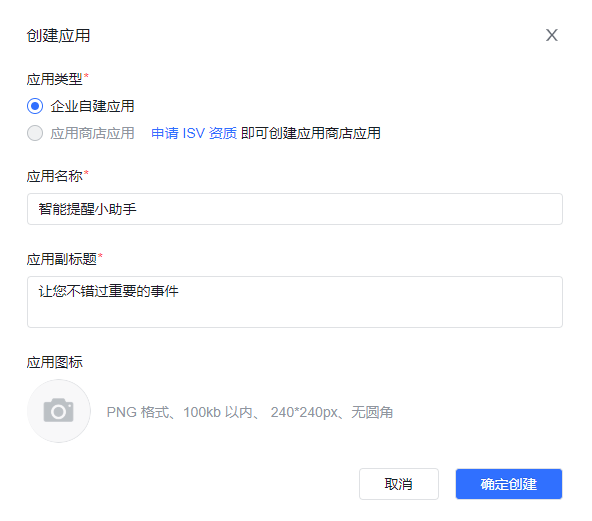Click the 应用名称 field label
Image resolution: width=592 pixels, height=521 pixels.
[55, 176]
